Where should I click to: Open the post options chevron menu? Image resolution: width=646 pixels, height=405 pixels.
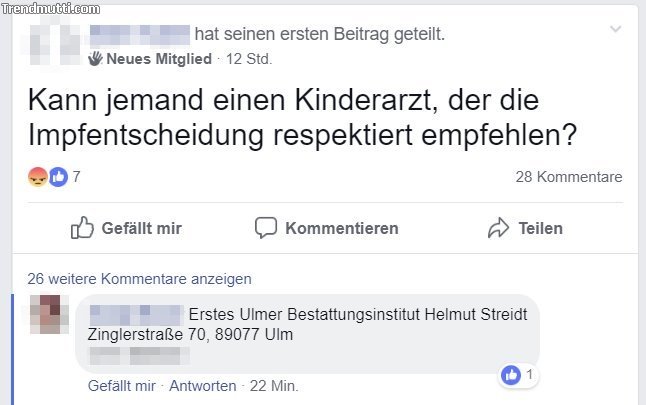coord(615,31)
